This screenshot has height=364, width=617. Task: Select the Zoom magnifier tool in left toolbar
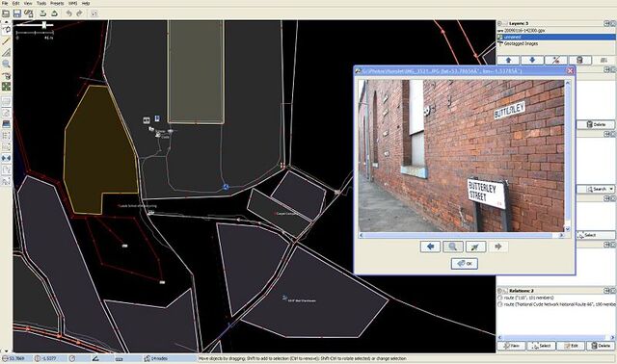7,64
